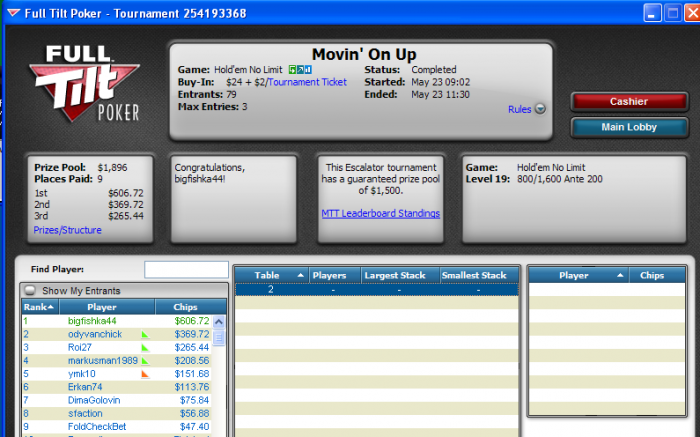Click the green flag next to Roi27

coord(145,347)
